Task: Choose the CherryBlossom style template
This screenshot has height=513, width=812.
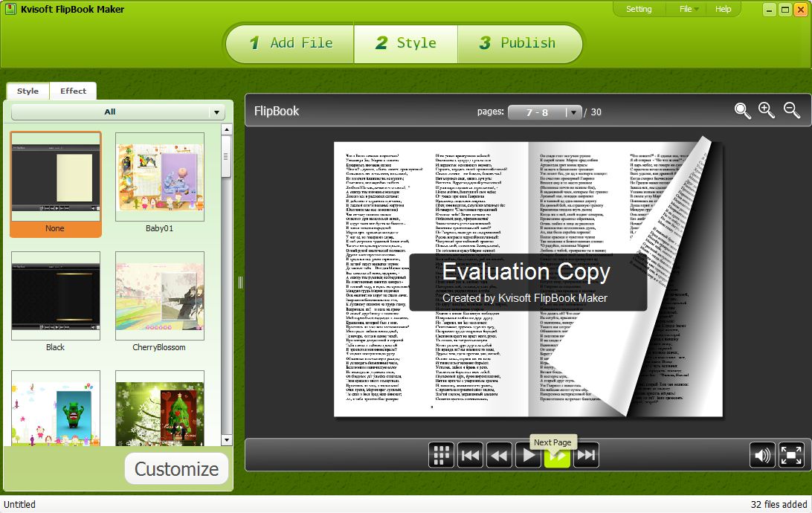Action: click(x=159, y=296)
